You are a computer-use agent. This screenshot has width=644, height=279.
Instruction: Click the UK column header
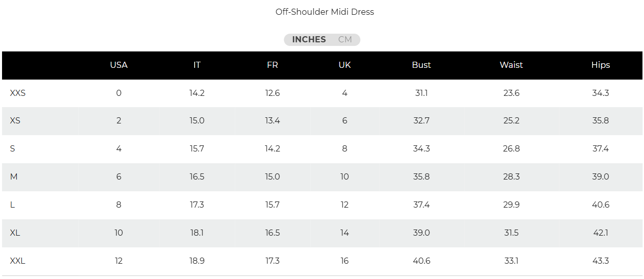[345, 65]
